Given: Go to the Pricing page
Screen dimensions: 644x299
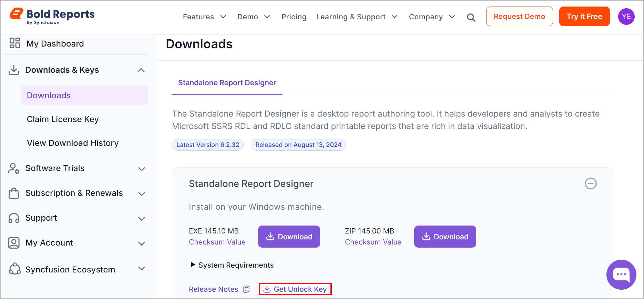Looking at the screenshot, I should [294, 17].
